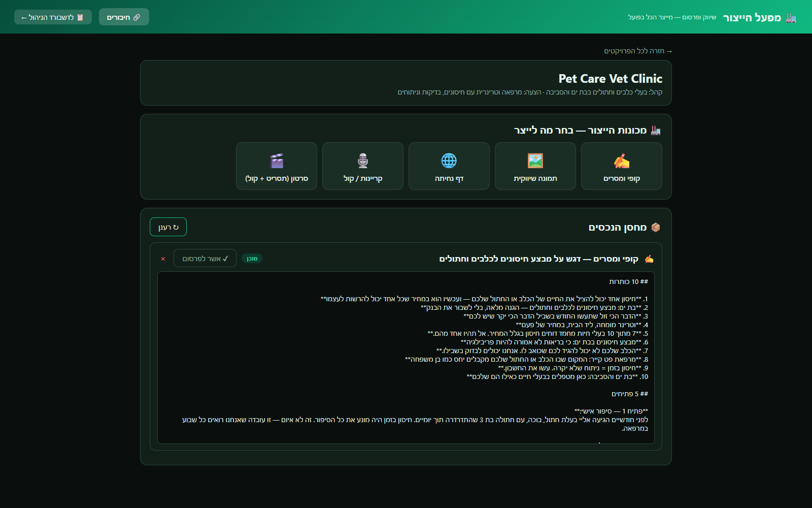Viewport: 812px width, 508px height.
Task: Click the קופי ומסרים machine card label
Action: (x=622, y=178)
